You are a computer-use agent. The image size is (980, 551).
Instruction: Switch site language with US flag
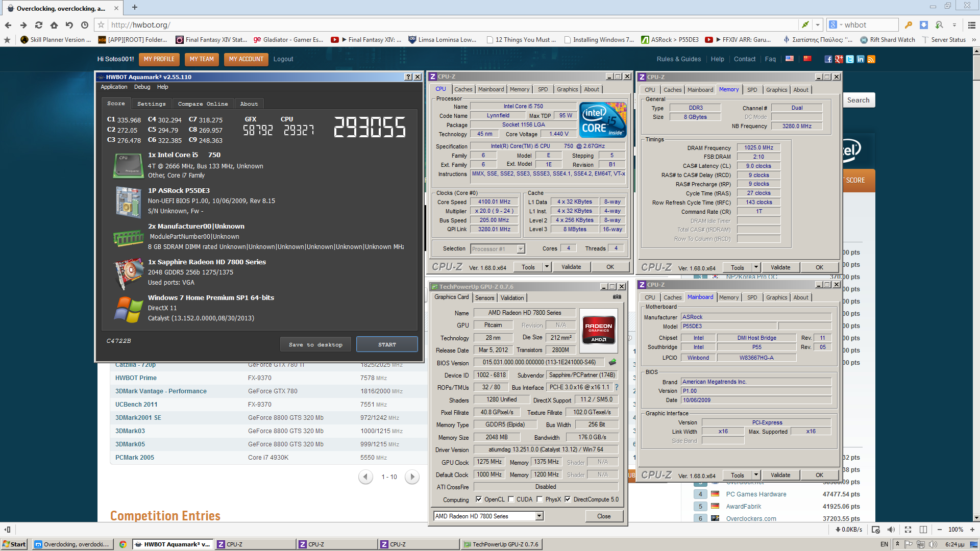coord(790,59)
